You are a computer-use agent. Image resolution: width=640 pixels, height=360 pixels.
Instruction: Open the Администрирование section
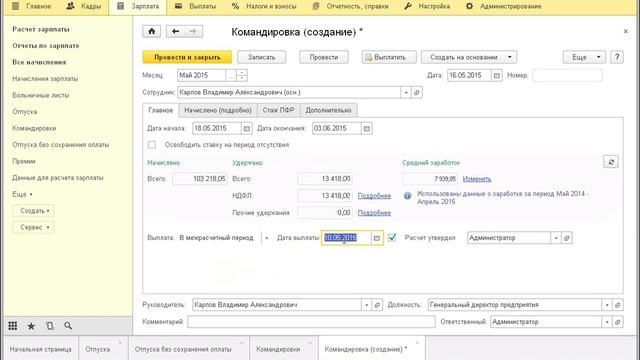[x=504, y=7]
